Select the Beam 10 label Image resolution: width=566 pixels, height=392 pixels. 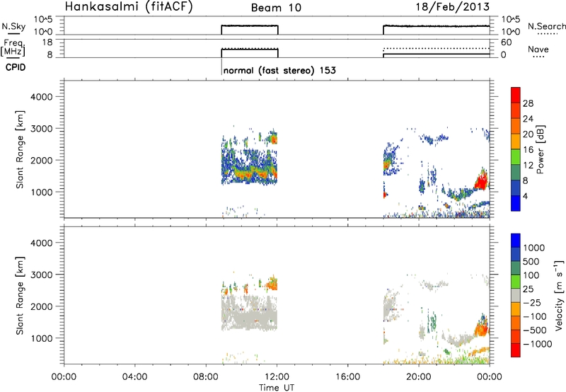(x=276, y=8)
